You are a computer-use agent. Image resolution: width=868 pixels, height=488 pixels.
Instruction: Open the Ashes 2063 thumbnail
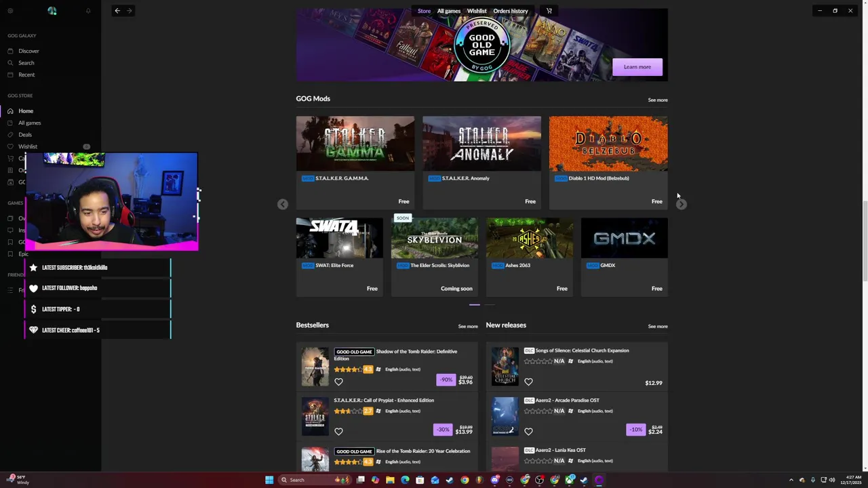click(x=530, y=238)
